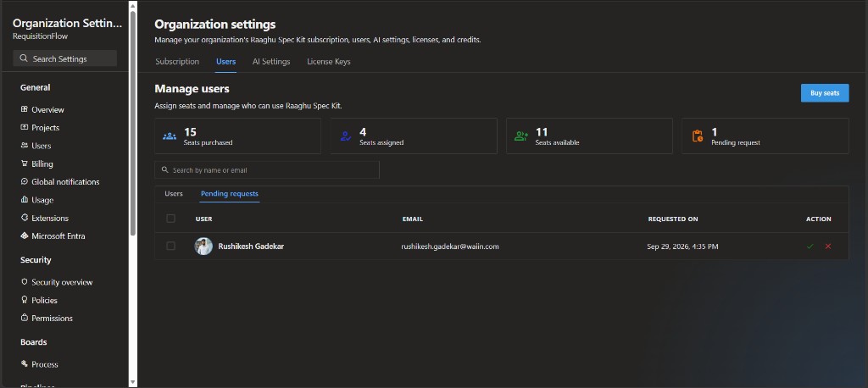Click the email rushikesh.gadekar@waiin.com
The image size is (868, 388).
click(450, 247)
